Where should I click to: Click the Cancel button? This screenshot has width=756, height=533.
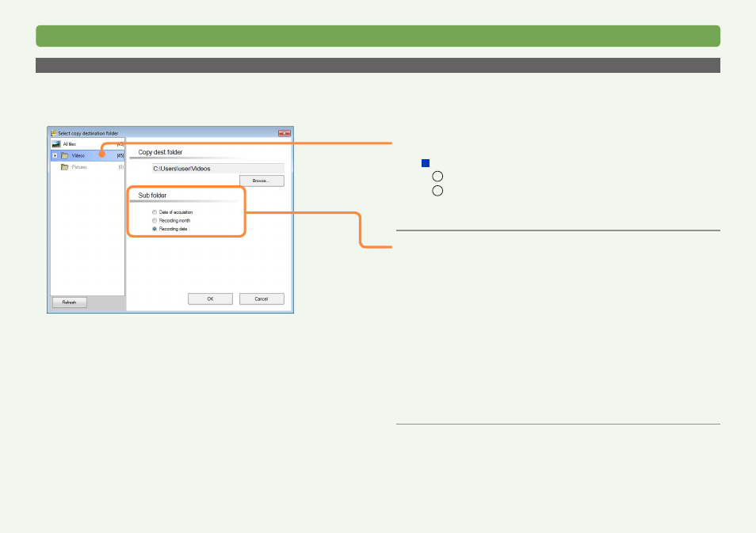(x=262, y=299)
